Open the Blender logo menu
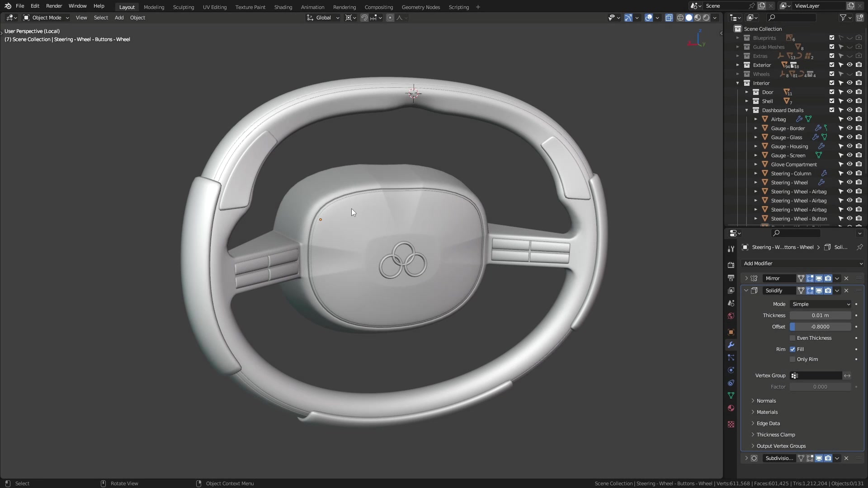868x488 pixels. 8,6
